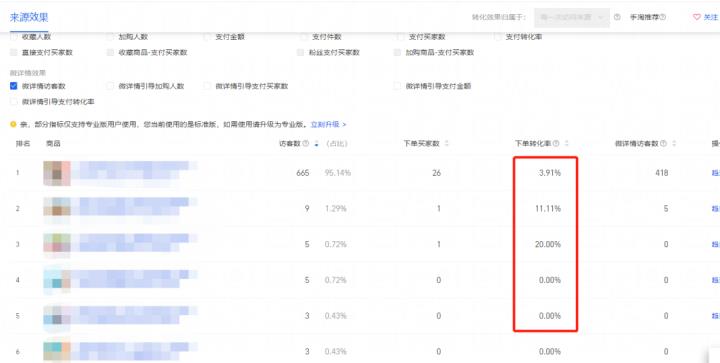Tick the 加购商品-支付买家数 checkbox
The image size is (720, 363).
click(397, 52)
